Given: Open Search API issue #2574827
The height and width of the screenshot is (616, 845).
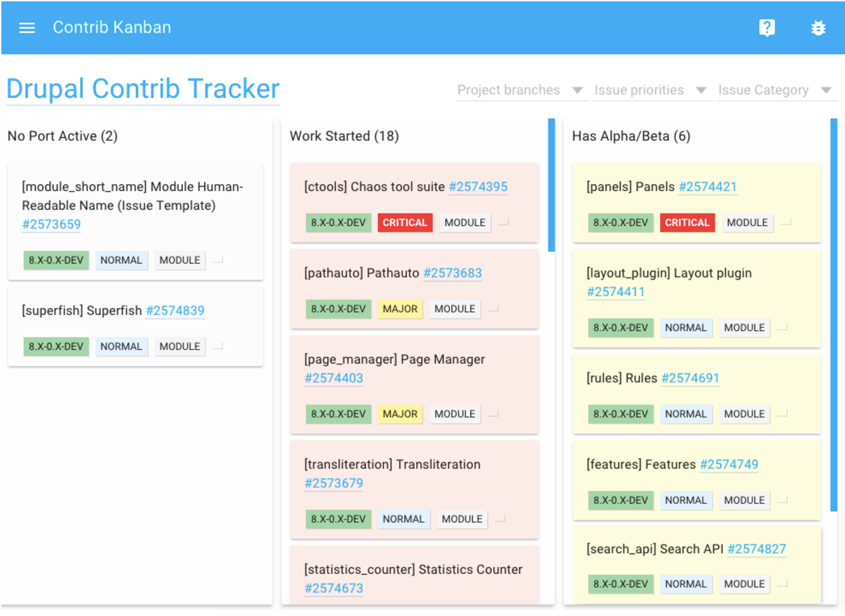Looking at the screenshot, I should 757,549.
